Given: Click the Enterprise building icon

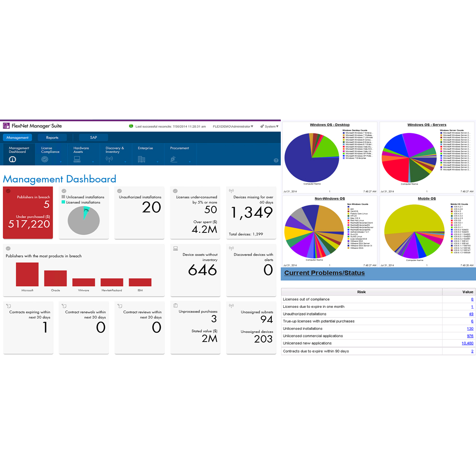Looking at the screenshot, I should [142, 159].
